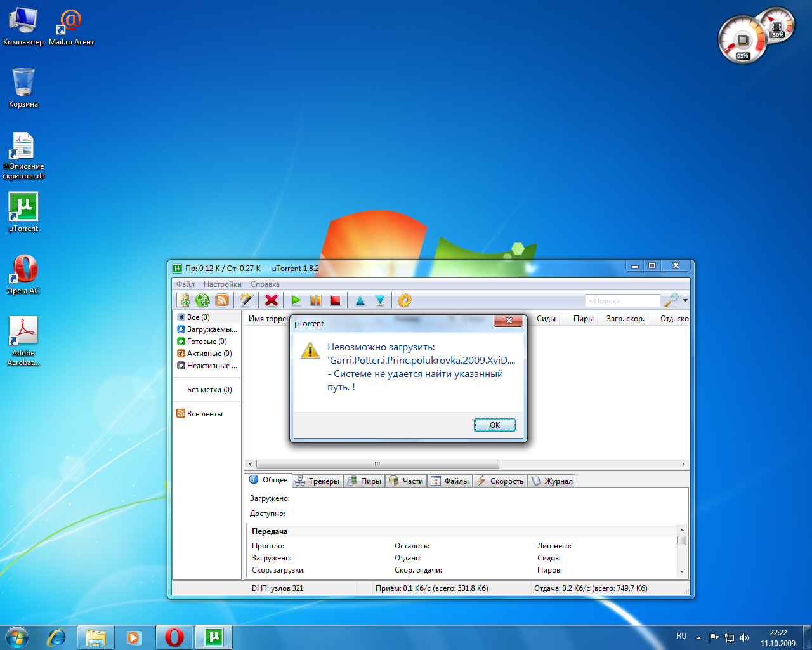Open the RSS feed toolbar icon
This screenshot has height=650, width=812.
point(222,300)
